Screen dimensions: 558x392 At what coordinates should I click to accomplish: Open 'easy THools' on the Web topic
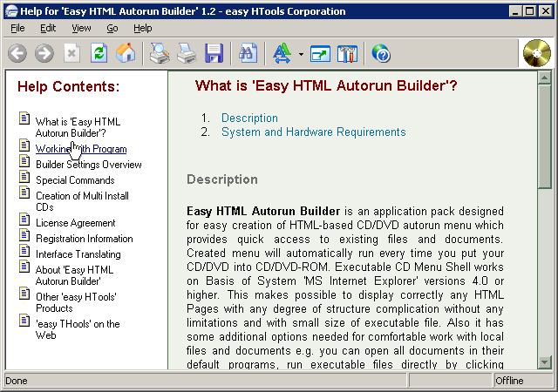coord(78,329)
